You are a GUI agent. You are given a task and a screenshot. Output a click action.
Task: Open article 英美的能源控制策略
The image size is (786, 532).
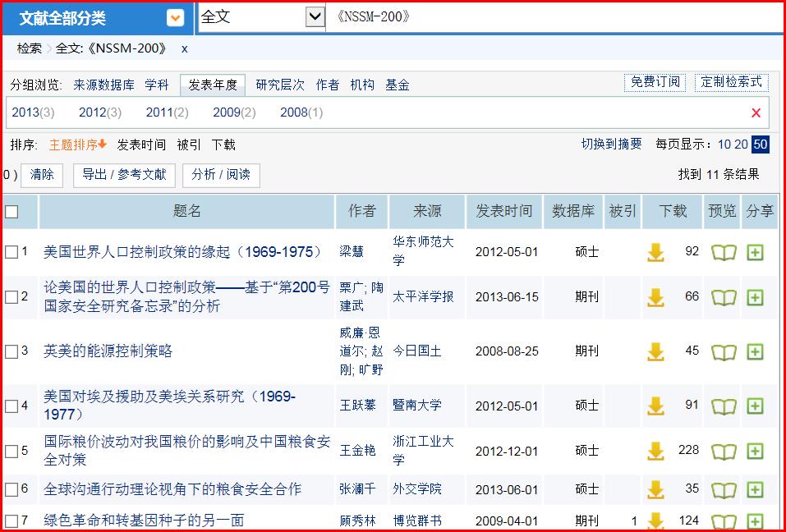tap(108, 351)
